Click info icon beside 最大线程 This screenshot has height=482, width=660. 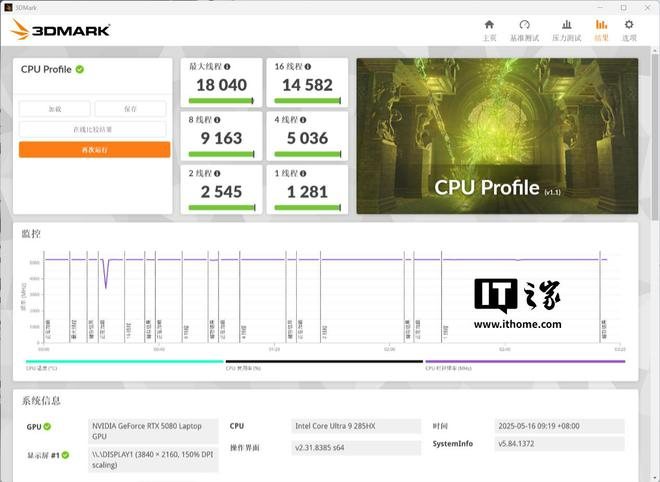click(x=227, y=67)
